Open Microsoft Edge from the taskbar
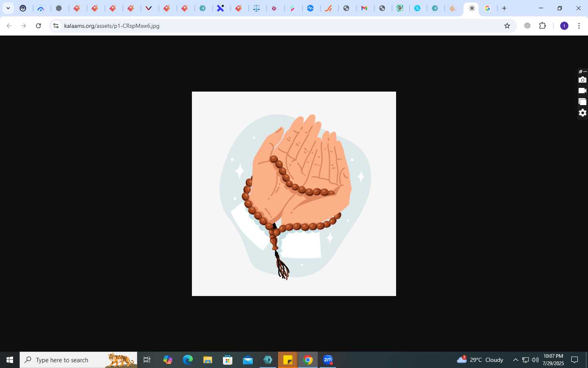Screen dimensions: 588x368 (x=188, y=360)
